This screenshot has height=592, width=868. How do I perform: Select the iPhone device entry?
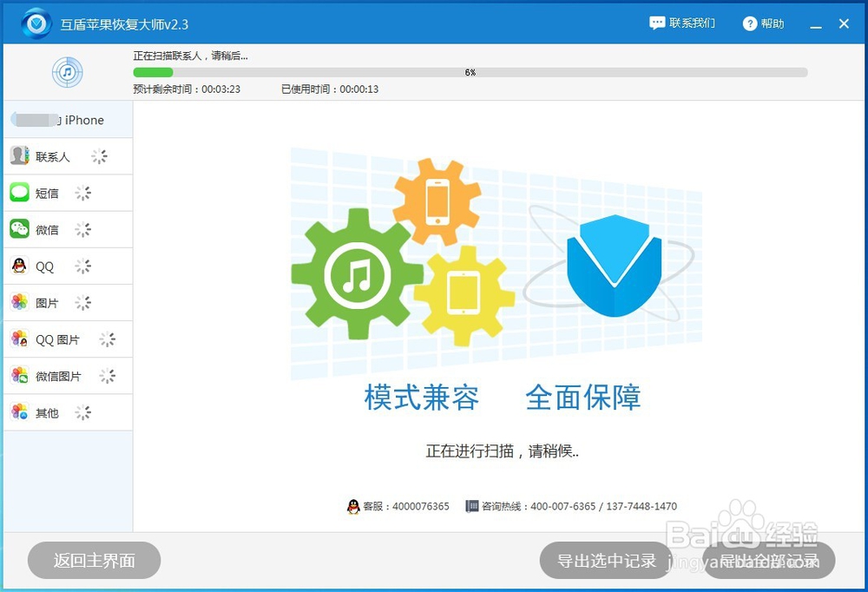pos(68,120)
